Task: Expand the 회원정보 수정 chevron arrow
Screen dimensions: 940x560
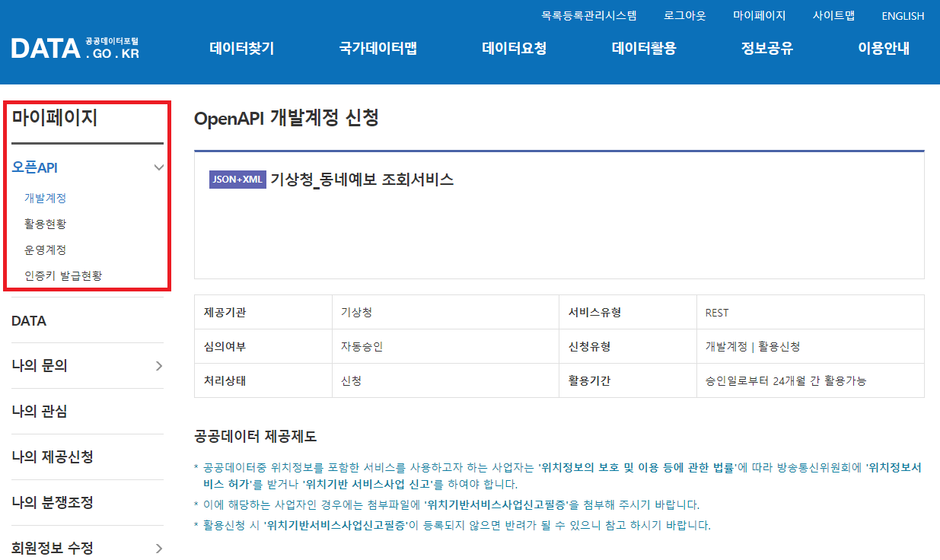Action: click(158, 549)
